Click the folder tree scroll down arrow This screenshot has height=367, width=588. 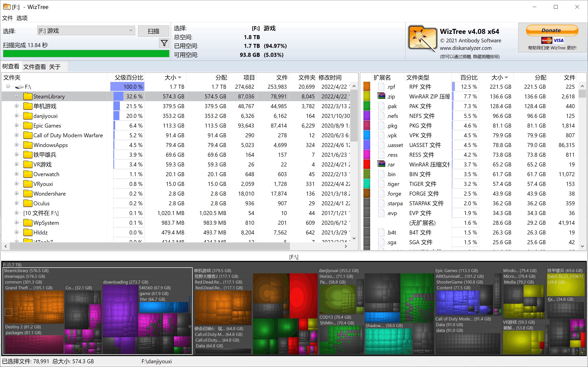pyautogui.click(x=354, y=238)
